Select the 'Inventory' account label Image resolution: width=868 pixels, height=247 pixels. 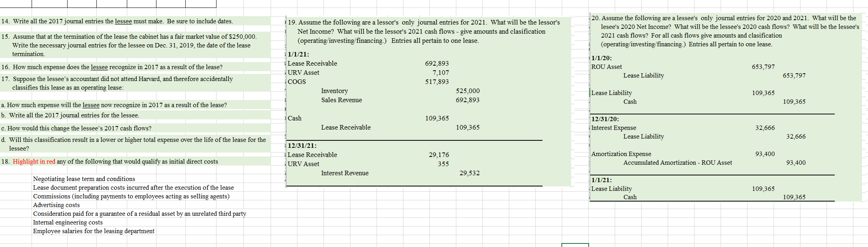[335, 91]
